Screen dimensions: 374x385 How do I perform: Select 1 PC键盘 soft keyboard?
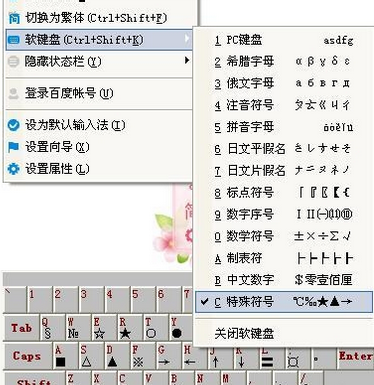(x=284, y=40)
